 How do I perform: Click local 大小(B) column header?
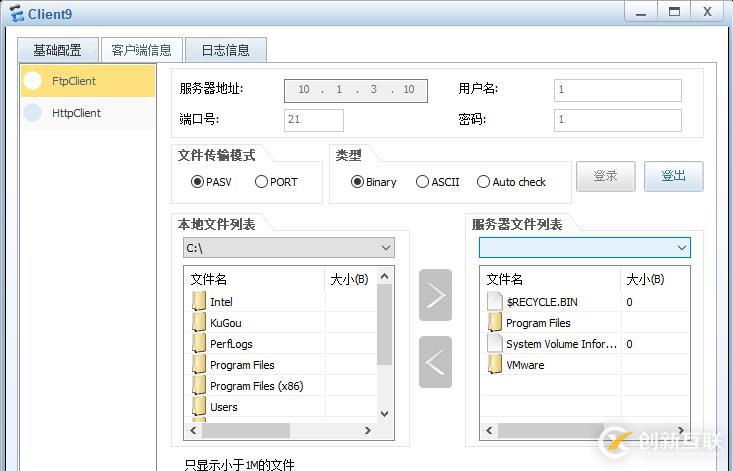tap(351, 279)
